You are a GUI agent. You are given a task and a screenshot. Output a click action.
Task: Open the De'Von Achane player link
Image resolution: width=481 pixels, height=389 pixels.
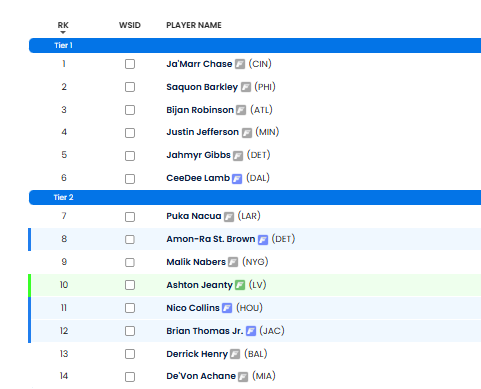pyautogui.click(x=201, y=376)
